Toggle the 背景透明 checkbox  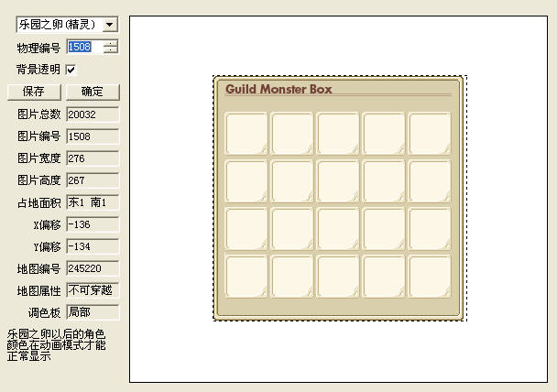coord(71,70)
